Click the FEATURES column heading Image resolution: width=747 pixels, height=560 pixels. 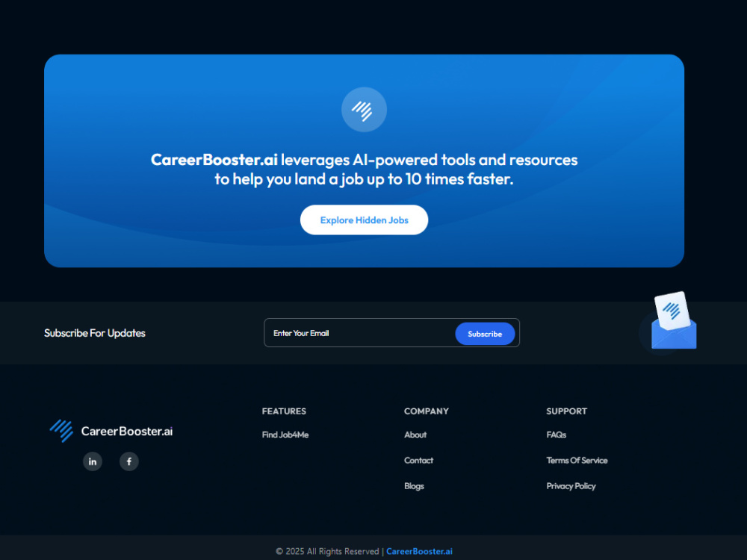(x=284, y=411)
